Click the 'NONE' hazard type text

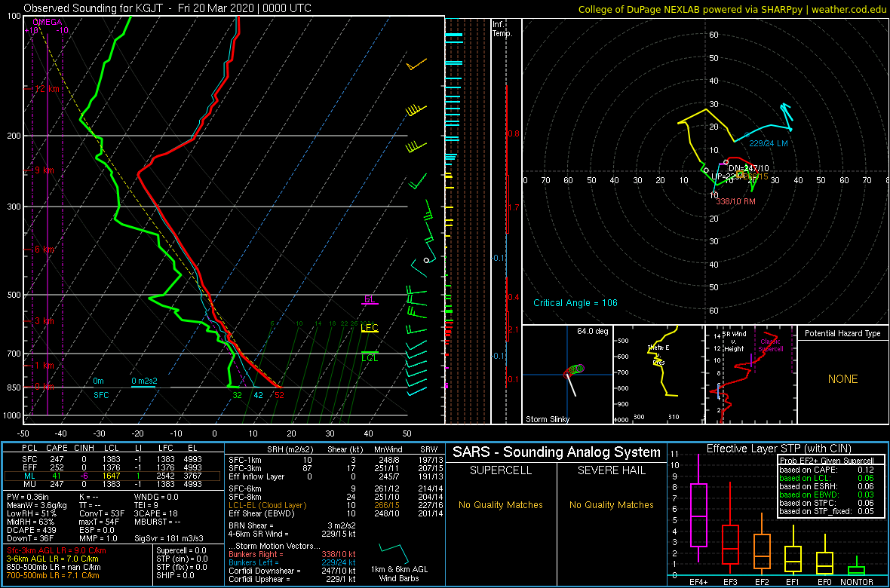point(842,379)
